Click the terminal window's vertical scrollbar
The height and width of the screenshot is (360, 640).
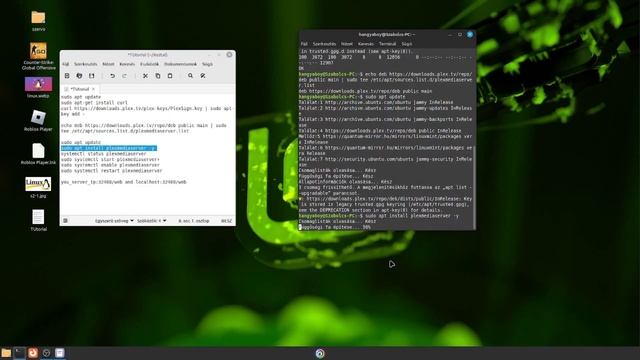coord(474,188)
